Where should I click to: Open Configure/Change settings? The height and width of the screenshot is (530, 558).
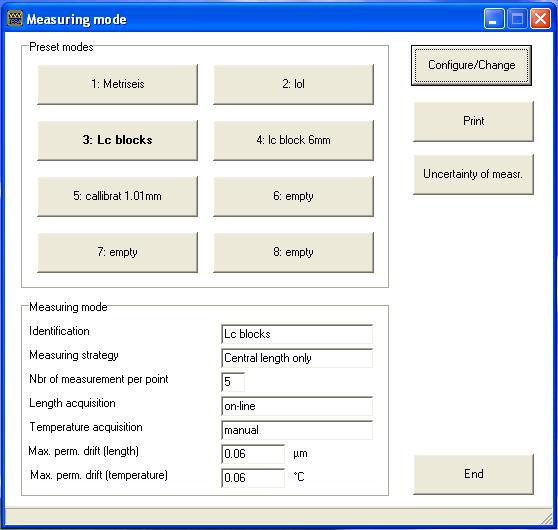tap(472, 65)
